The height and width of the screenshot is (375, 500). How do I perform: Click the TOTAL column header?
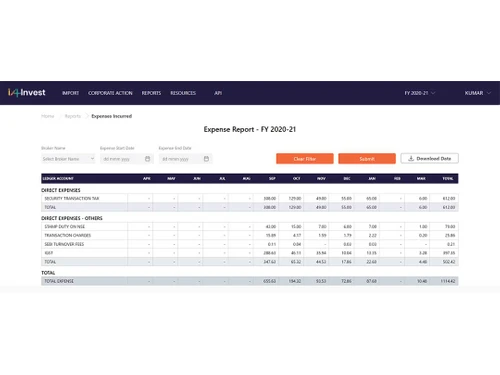448,179
